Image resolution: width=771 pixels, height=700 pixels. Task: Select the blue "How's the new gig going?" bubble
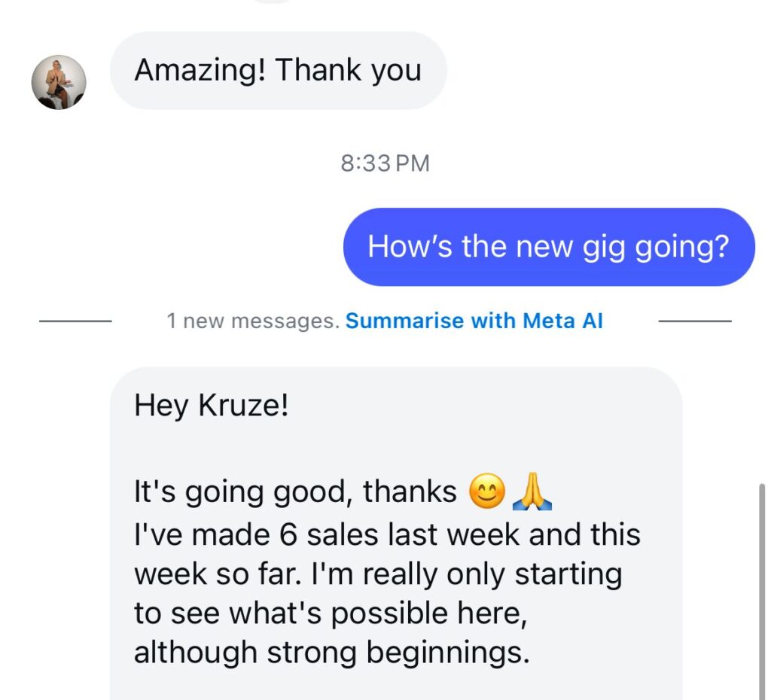[x=549, y=247]
